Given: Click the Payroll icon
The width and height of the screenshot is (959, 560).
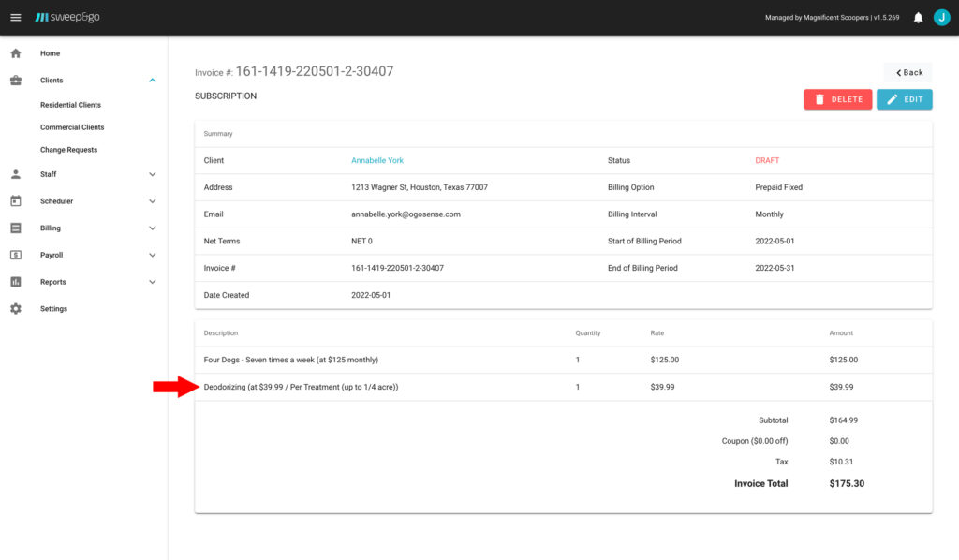Looking at the screenshot, I should [14, 255].
